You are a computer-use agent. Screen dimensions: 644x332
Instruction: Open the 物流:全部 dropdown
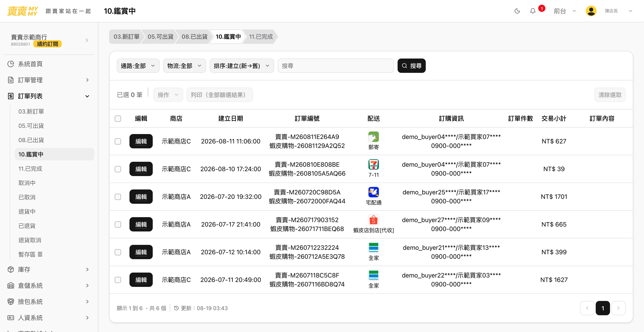[184, 66]
